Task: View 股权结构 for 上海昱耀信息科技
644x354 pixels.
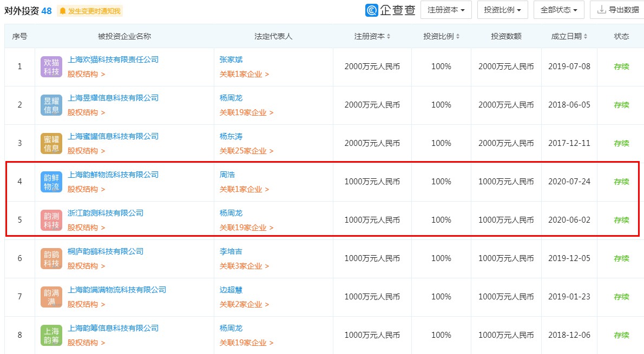Action: pyautogui.click(x=86, y=112)
